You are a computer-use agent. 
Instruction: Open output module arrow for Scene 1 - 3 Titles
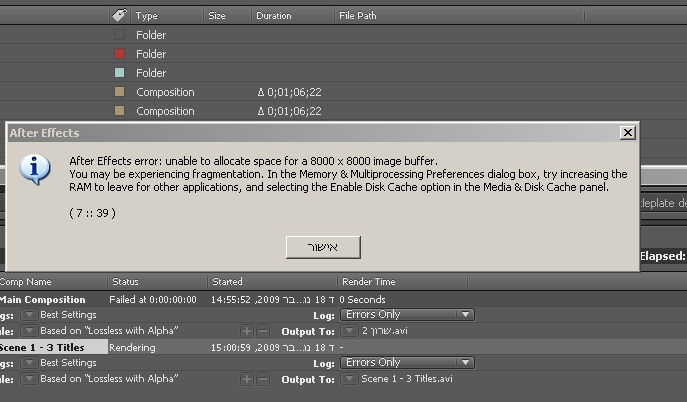[x=29, y=380]
